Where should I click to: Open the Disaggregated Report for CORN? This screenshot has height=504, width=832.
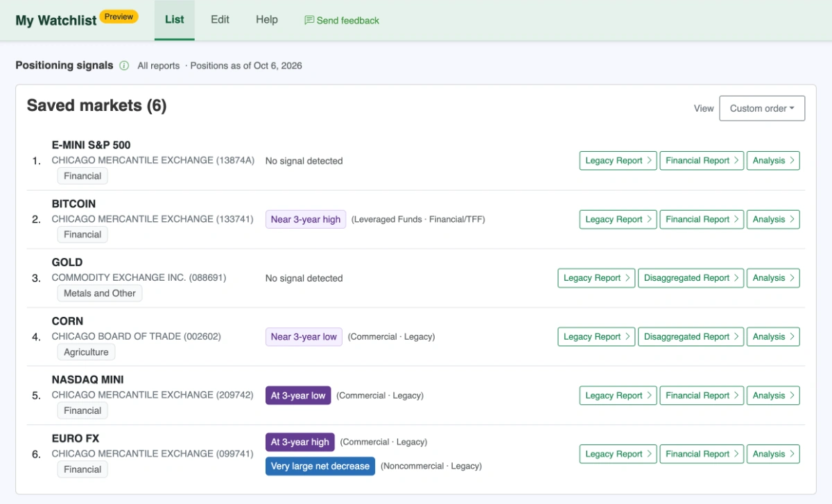point(691,337)
